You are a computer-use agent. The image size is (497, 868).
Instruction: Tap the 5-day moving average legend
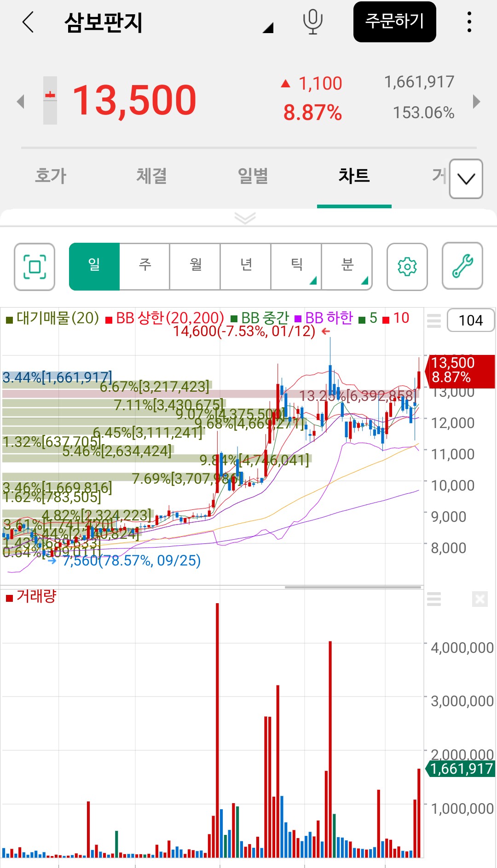(x=368, y=318)
